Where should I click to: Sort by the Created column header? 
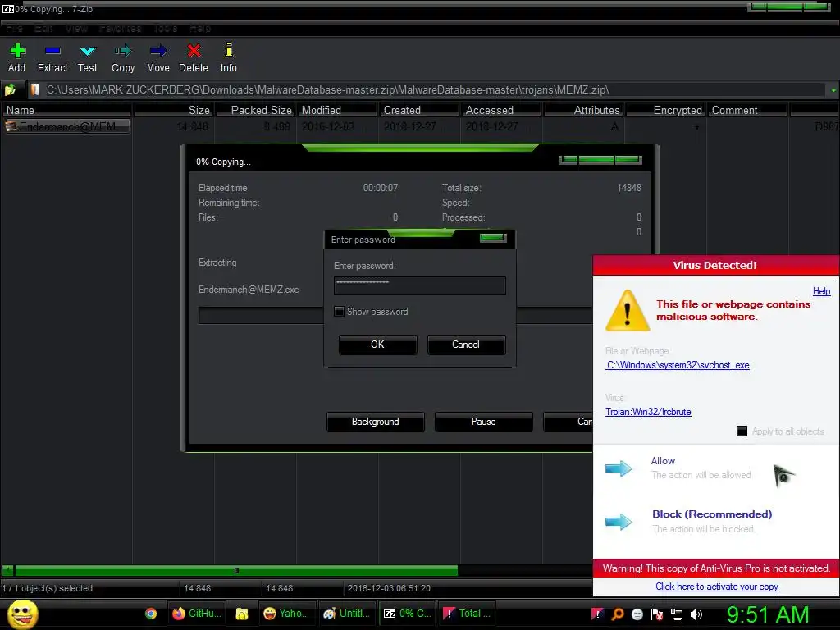click(419, 110)
